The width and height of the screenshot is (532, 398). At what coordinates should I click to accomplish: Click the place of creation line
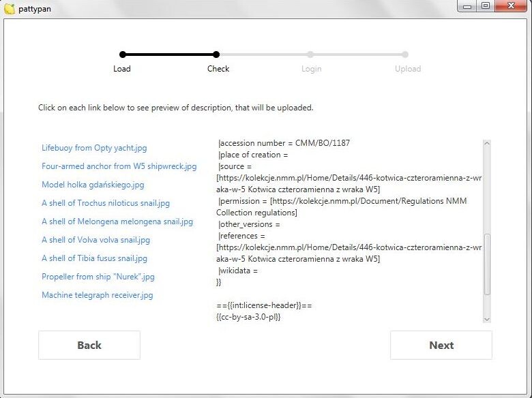tap(253, 155)
